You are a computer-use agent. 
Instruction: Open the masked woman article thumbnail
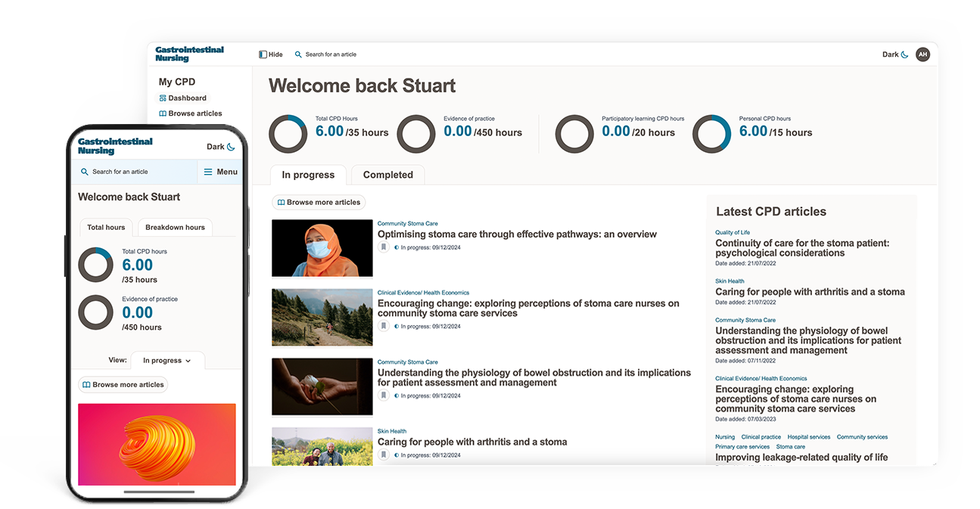pyautogui.click(x=322, y=248)
